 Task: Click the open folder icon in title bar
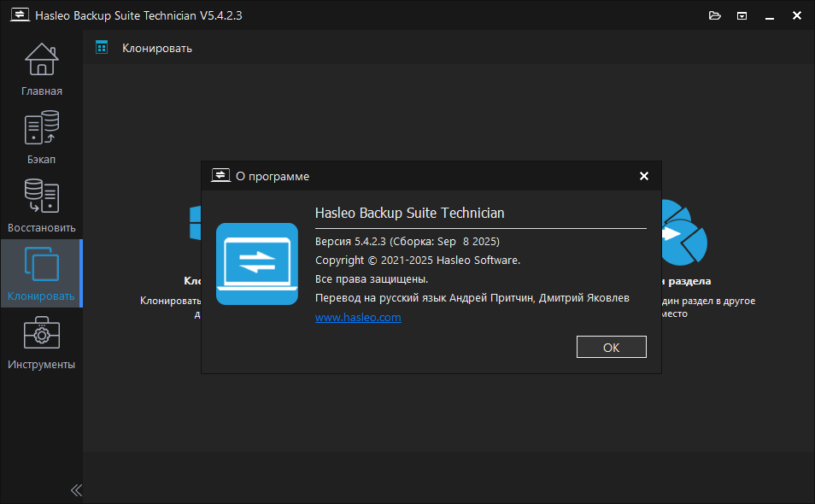[x=715, y=15]
